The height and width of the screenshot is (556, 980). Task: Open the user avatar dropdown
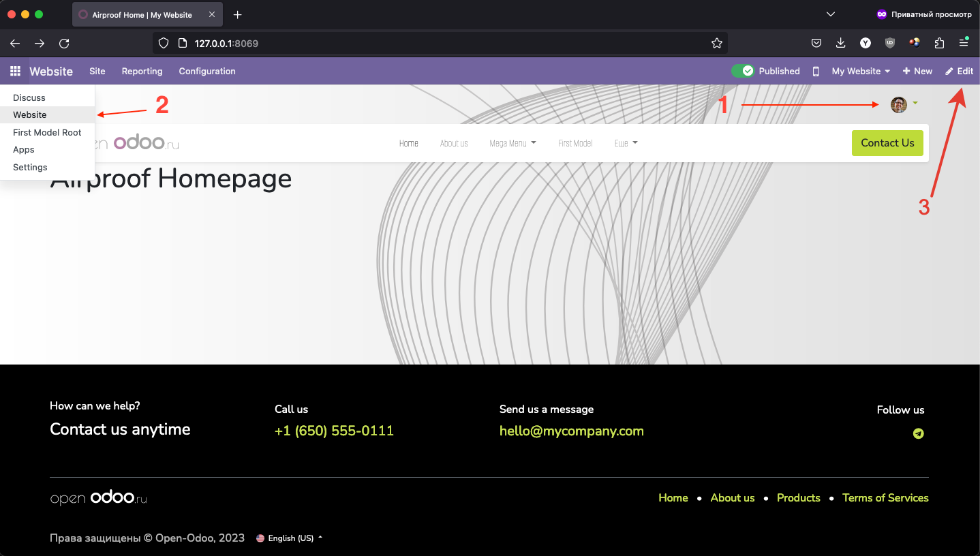click(904, 104)
